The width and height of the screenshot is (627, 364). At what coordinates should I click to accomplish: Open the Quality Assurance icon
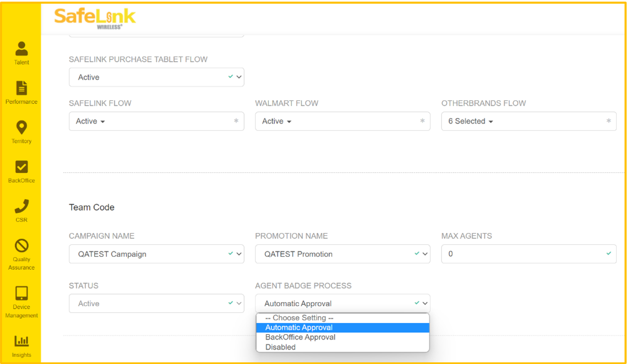(22, 246)
